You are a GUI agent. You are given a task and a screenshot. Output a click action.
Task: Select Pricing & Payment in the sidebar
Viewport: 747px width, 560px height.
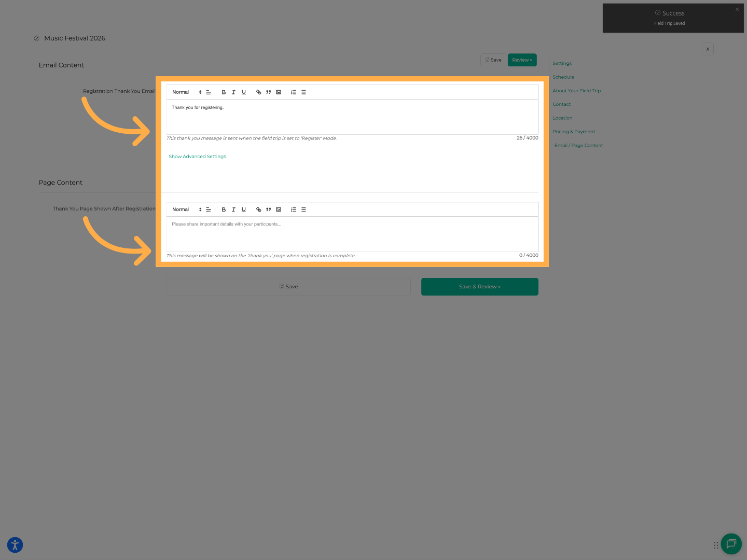click(573, 131)
